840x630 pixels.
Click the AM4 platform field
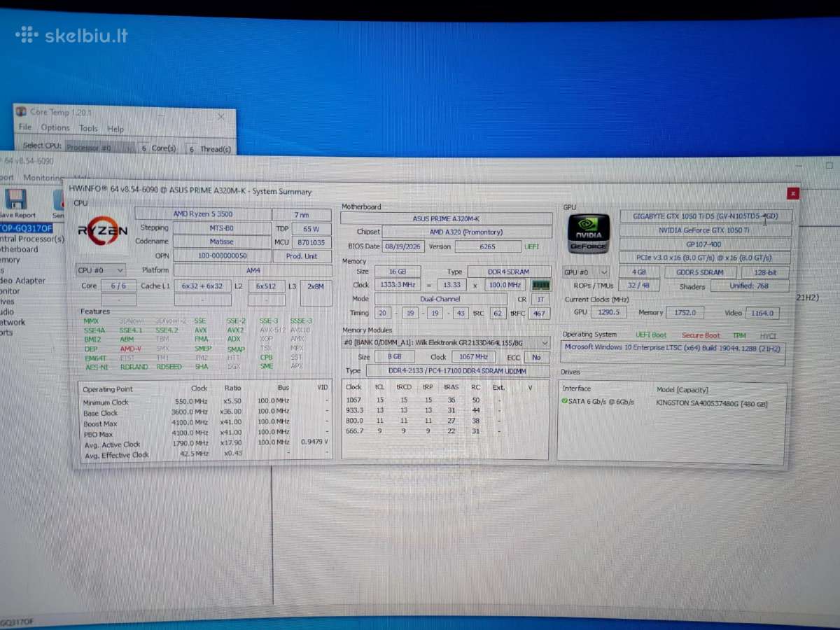click(253, 270)
